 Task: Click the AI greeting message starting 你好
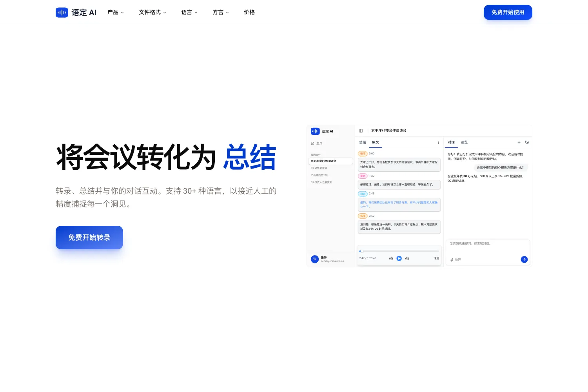486,156
